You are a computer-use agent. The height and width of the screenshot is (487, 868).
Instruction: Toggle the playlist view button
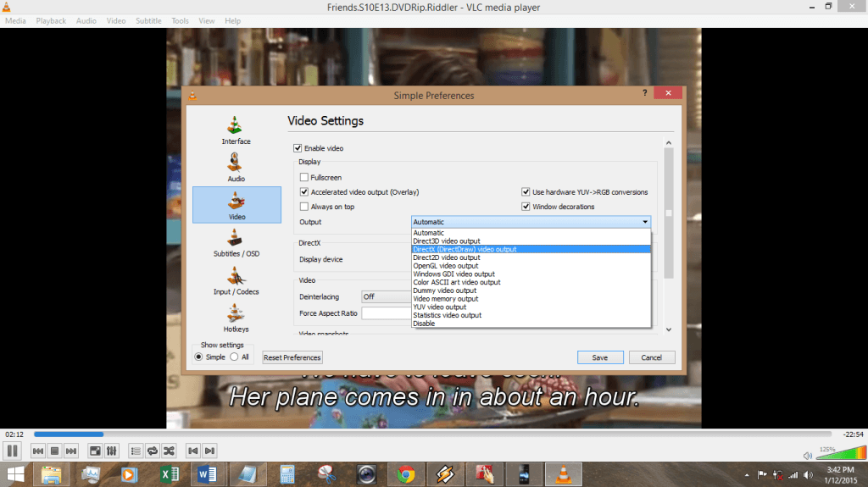click(x=136, y=451)
